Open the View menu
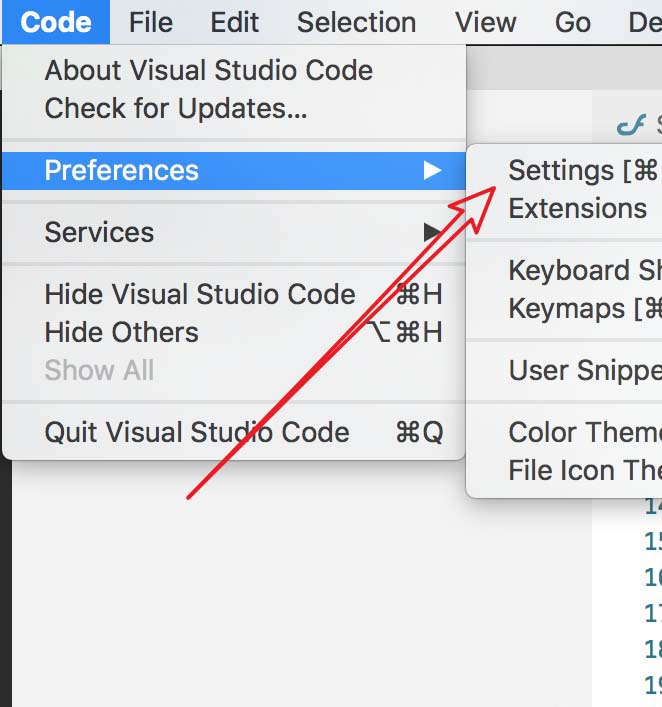This screenshot has height=707, width=662. point(485,22)
